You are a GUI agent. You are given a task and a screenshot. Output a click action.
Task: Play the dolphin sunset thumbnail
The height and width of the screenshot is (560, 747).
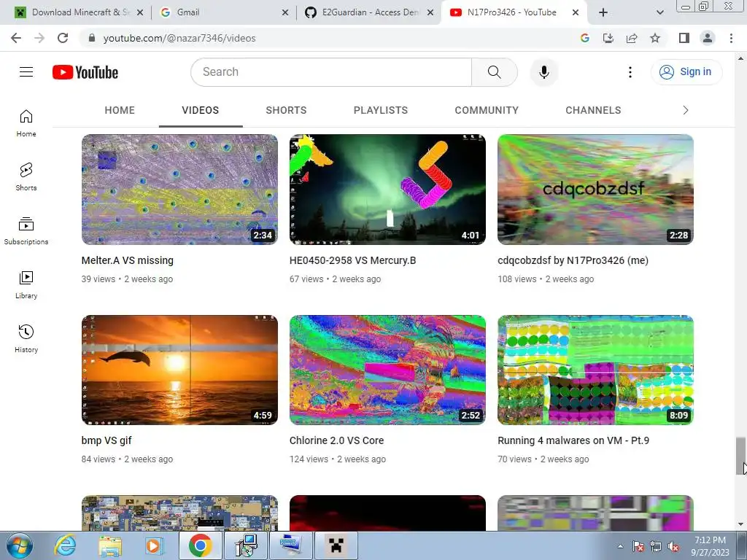pos(179,370)
